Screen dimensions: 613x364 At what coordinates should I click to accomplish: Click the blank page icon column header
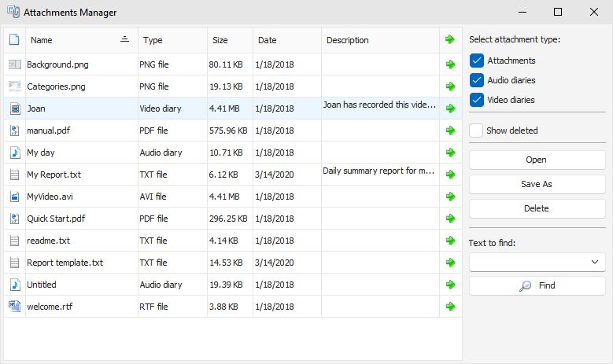click(14, 39)
